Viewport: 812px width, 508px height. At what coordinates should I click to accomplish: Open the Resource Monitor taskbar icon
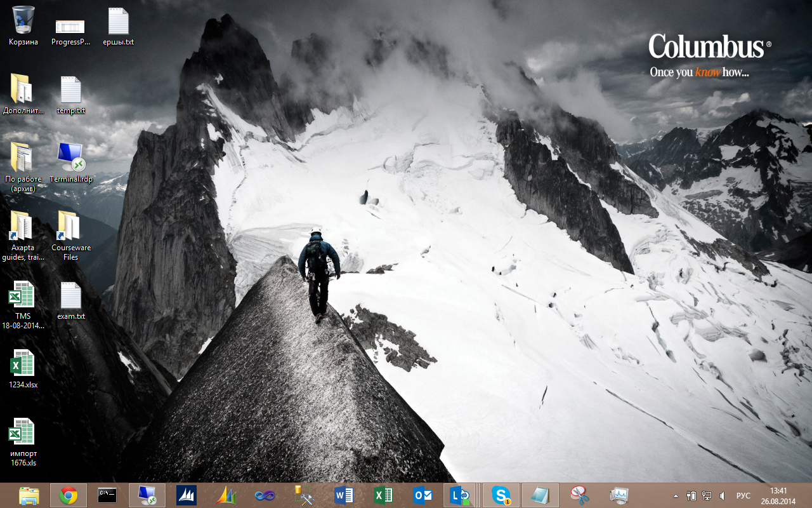point(619,495)
